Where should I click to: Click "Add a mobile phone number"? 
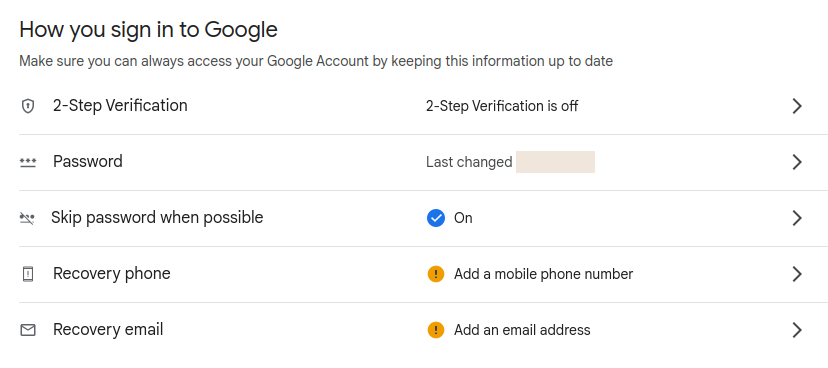click(543, 274)
